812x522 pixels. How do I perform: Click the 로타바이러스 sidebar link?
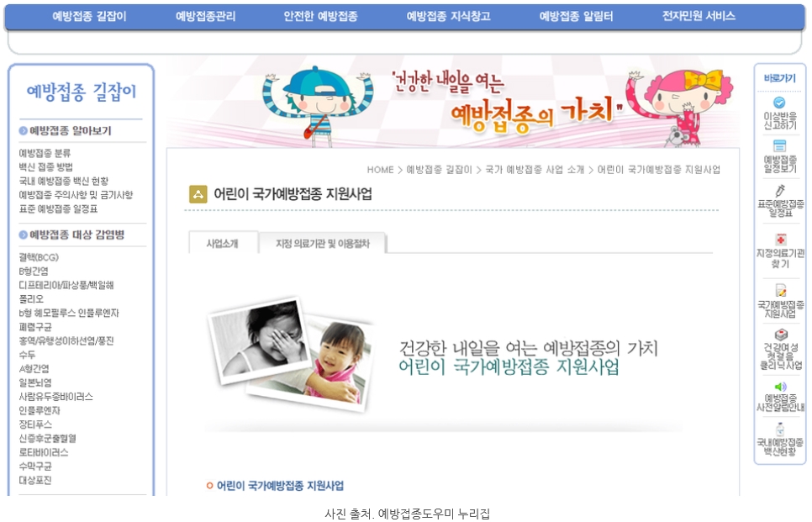[x=44, y=452]
